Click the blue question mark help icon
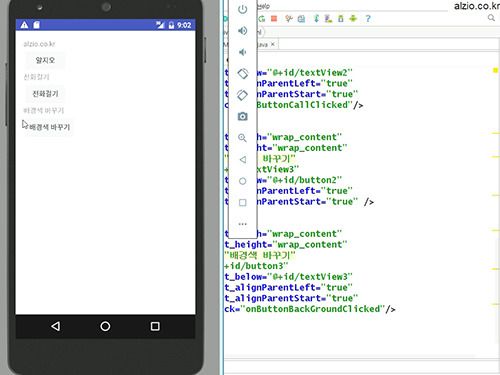Viewport: 500px width, 375px height. pos(368,19)
